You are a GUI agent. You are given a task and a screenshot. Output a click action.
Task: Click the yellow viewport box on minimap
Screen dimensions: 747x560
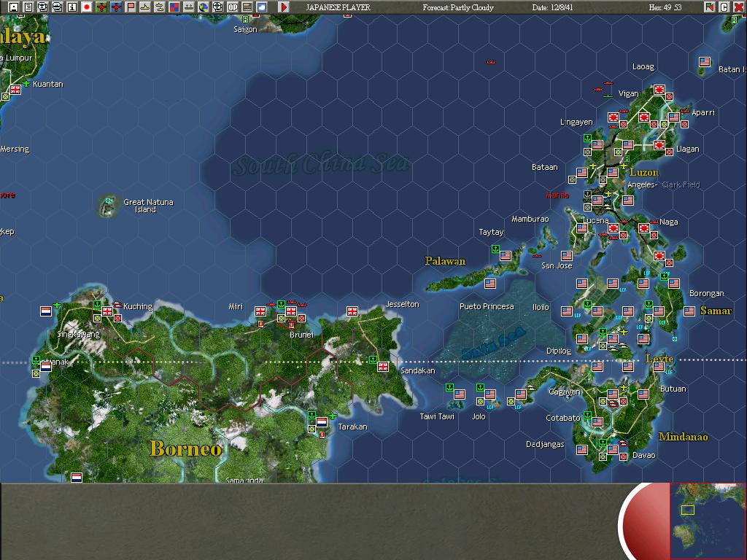(687, 510)
